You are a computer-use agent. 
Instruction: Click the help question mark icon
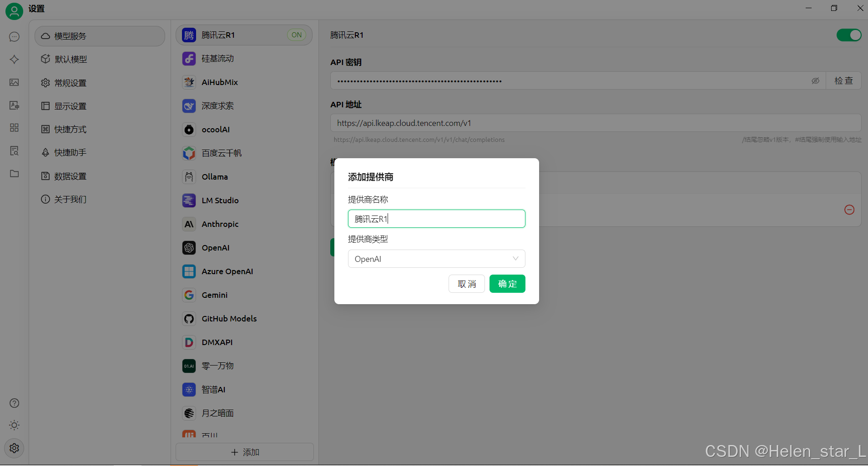[14, 403]
